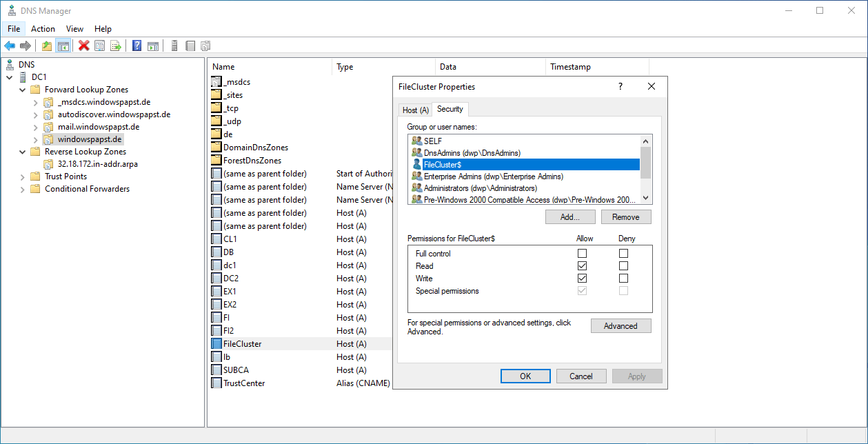Uncheck the Allow Write permission

point(583,279)
